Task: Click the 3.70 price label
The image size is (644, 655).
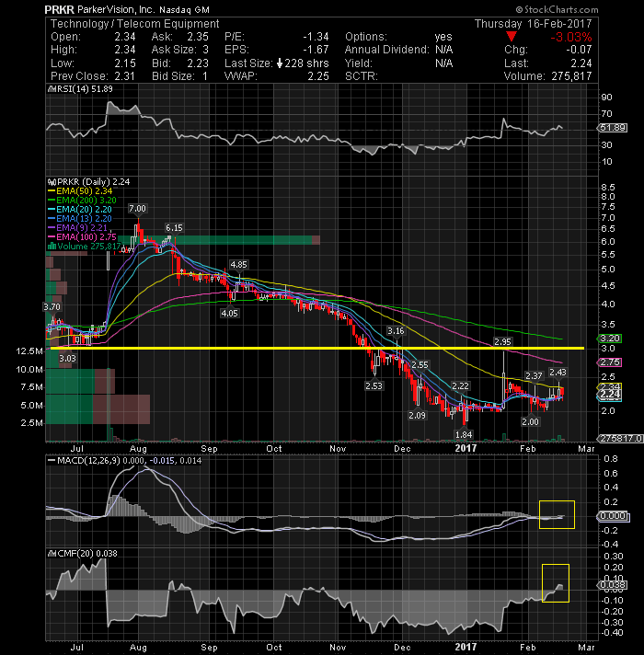Action: click(52, 307)
